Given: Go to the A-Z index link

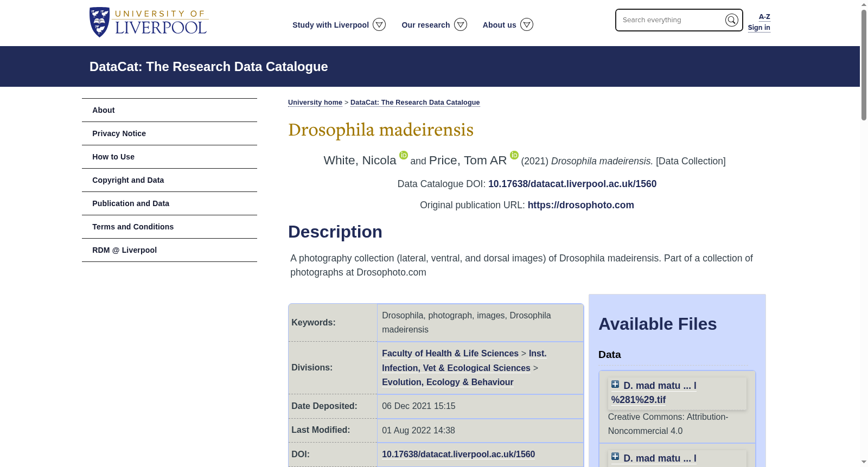Looking at the screenshot, I should coord(764,17).
